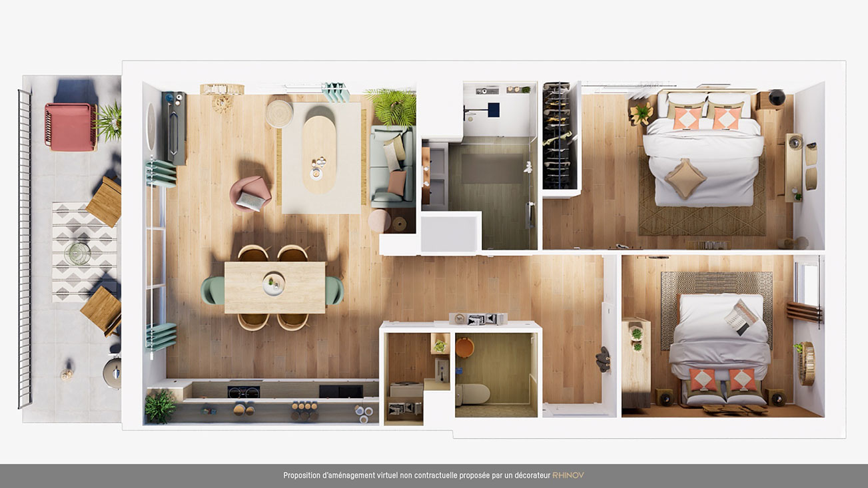Select the wooden dining table
Viewport: 868px width, 488px height.
[274, 287]
